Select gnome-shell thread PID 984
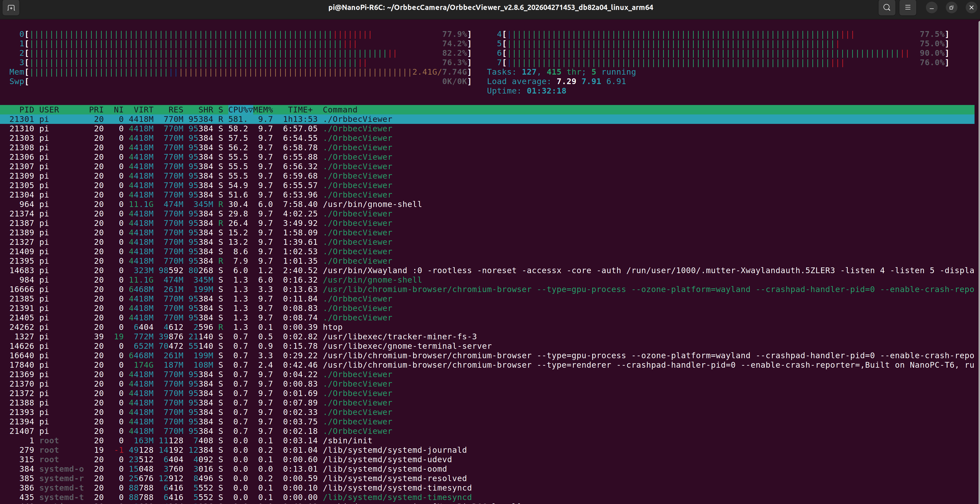 pyautogui.click(x=487, y=280)
